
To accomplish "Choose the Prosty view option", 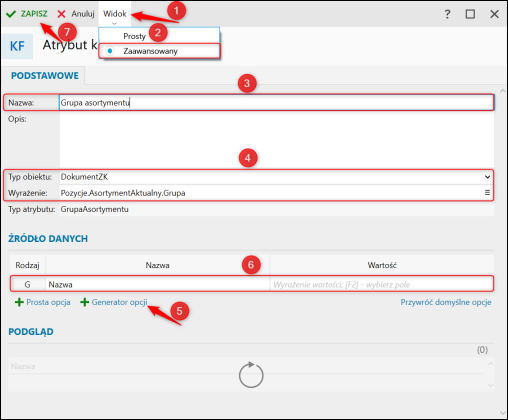I will coord(135,36).
